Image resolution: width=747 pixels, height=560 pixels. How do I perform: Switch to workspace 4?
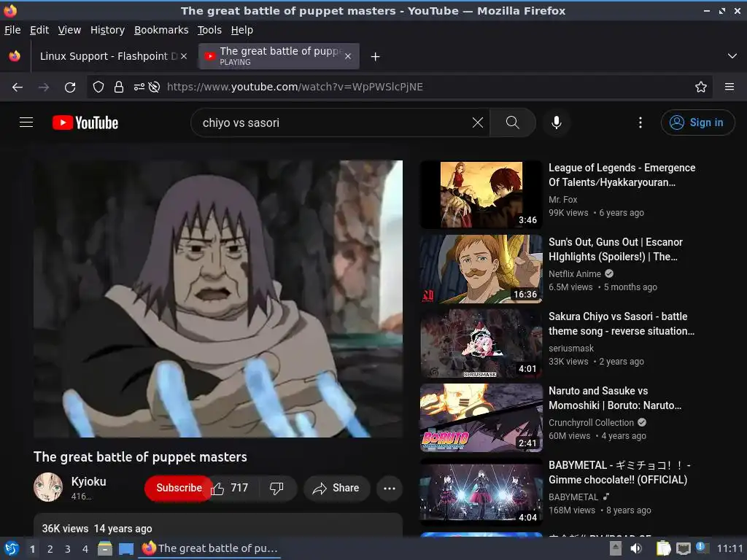(x=85, y=549)
